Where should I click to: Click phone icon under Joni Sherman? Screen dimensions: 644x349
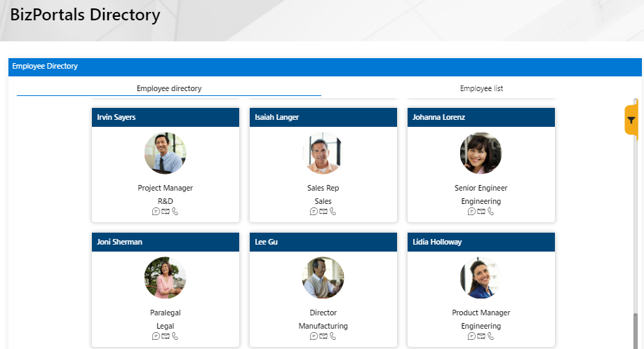(x=175, y=336)
